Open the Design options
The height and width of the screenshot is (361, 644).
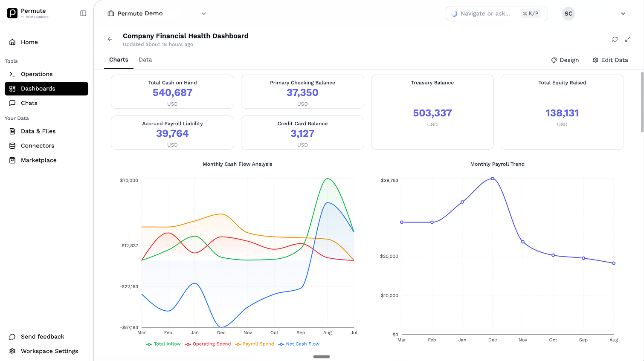565,60
